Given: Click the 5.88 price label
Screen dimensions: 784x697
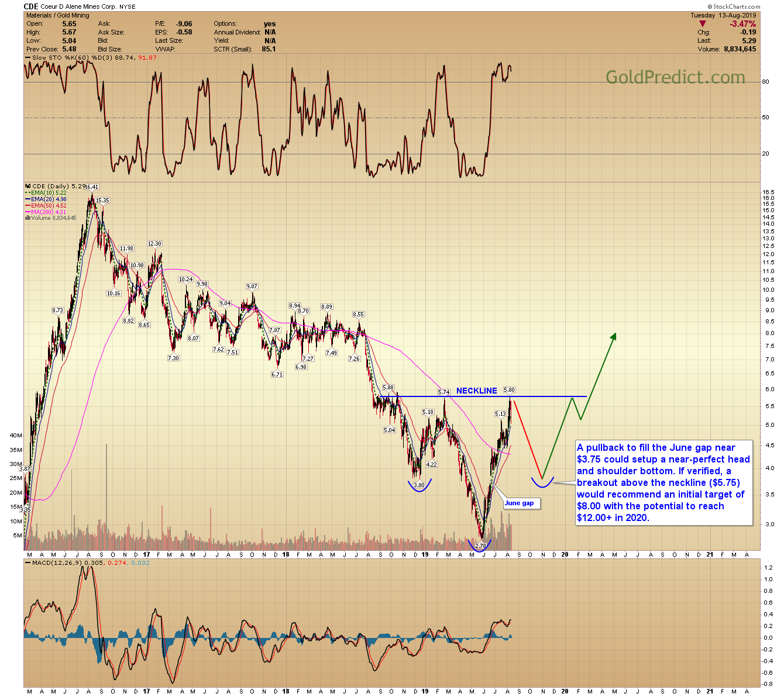Looking at the screenshot, I should click(x=388, y=387).
